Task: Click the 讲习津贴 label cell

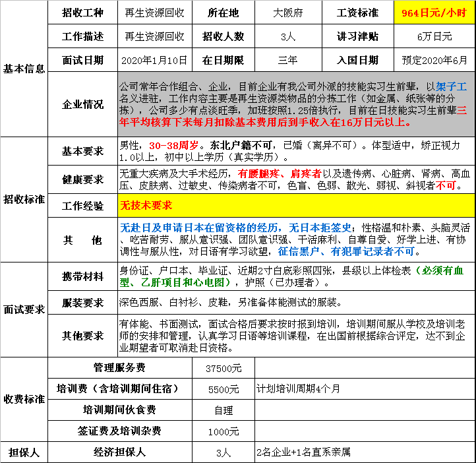Action: tap(358, 36)
